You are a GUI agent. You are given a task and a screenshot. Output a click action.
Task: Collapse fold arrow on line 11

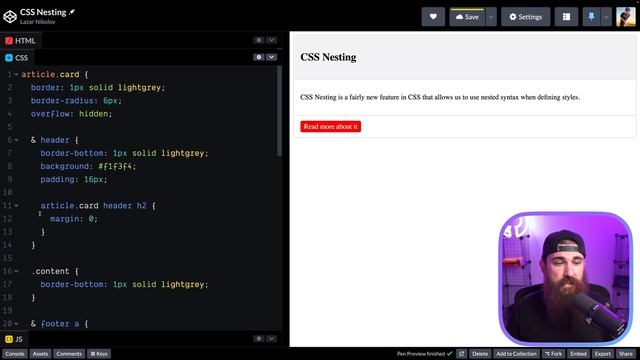tap(16, 206)
